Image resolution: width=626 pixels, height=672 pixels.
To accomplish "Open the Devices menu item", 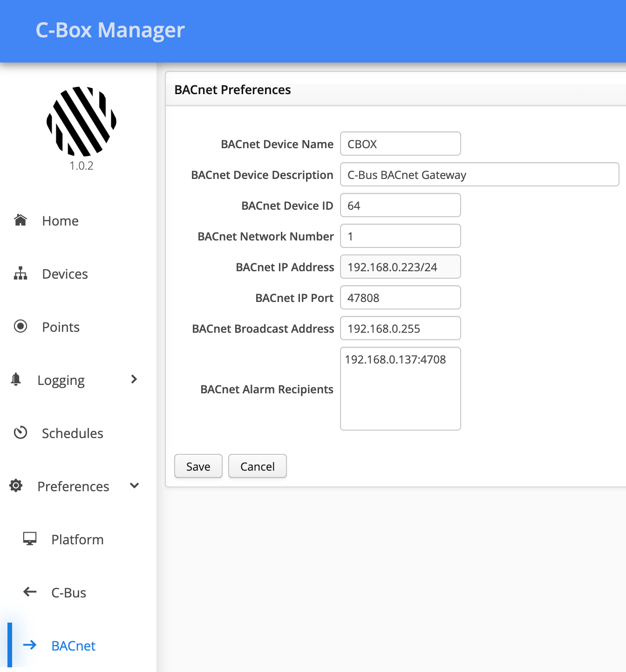I will pos(65,274).
